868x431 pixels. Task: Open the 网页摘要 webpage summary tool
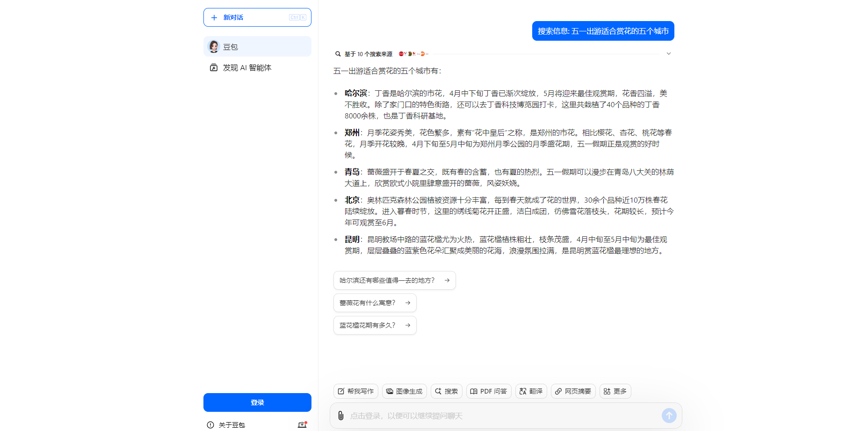tap(573, 391)
